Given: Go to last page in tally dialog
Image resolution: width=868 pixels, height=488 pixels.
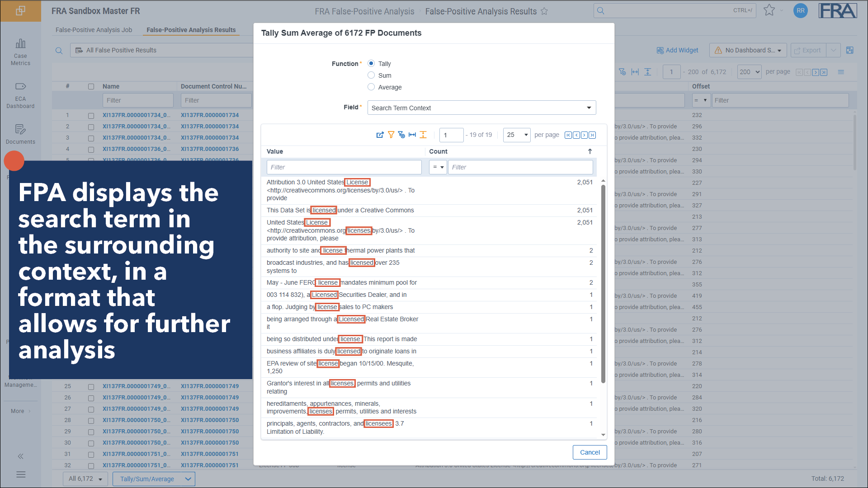Looking at the screenshot, I should [592, 135].
